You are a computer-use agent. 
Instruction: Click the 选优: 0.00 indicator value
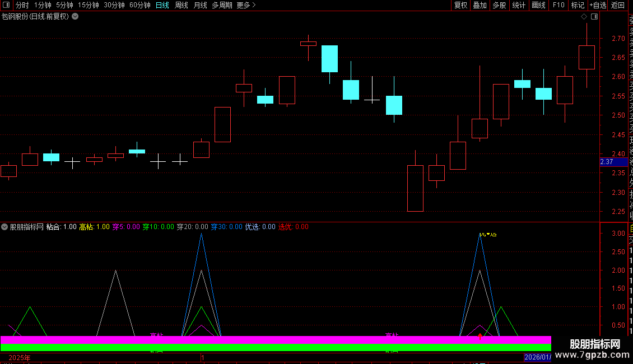pyautogui.click(x=294, y=227)
